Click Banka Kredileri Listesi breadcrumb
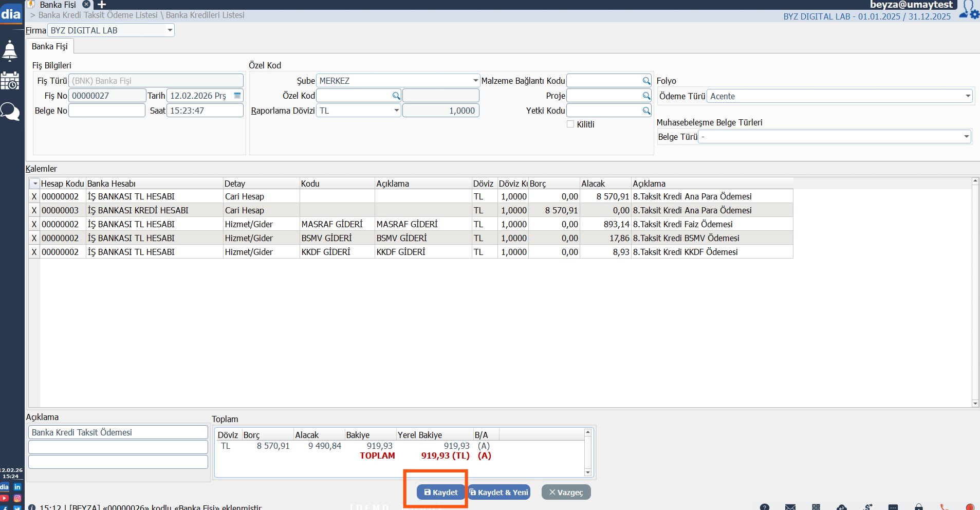Viewport: 980px width, 510px height. pos(205,15)
